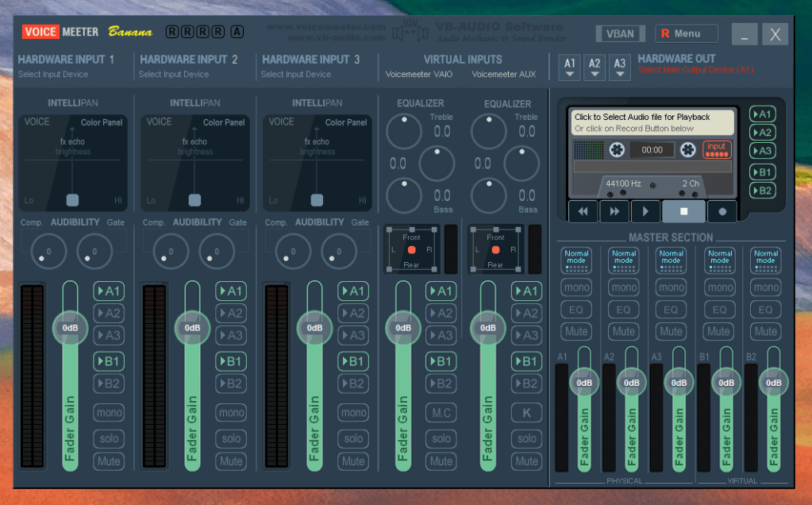
Task: Open the A3 hardware output device dropdown
Action: (620, 67)
